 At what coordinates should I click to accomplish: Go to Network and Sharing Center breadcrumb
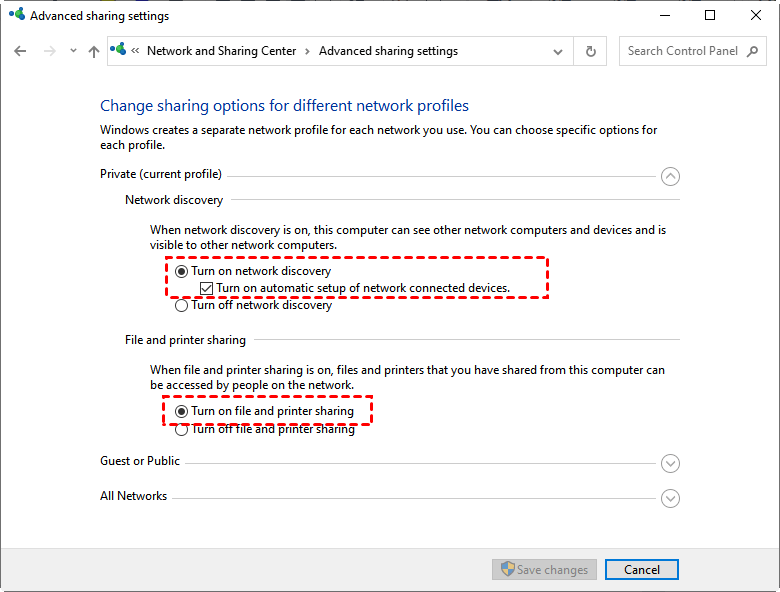[x=221, y=51]
